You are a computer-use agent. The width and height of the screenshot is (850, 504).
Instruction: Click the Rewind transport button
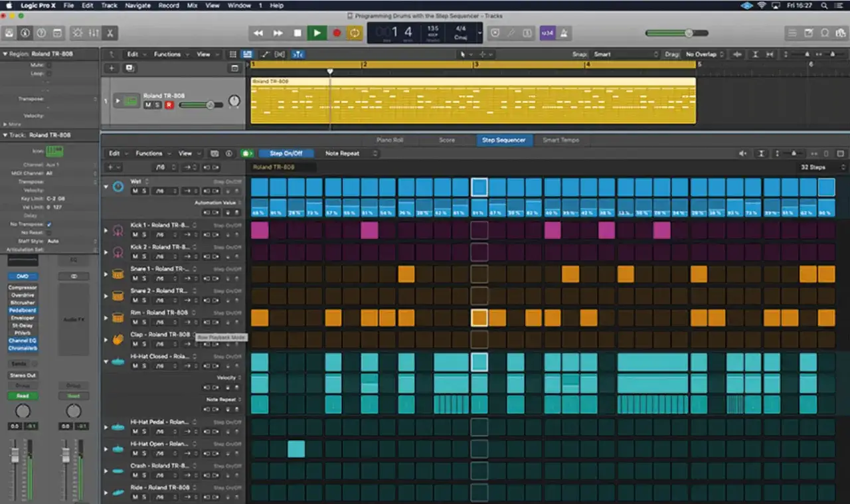point(258,33)
